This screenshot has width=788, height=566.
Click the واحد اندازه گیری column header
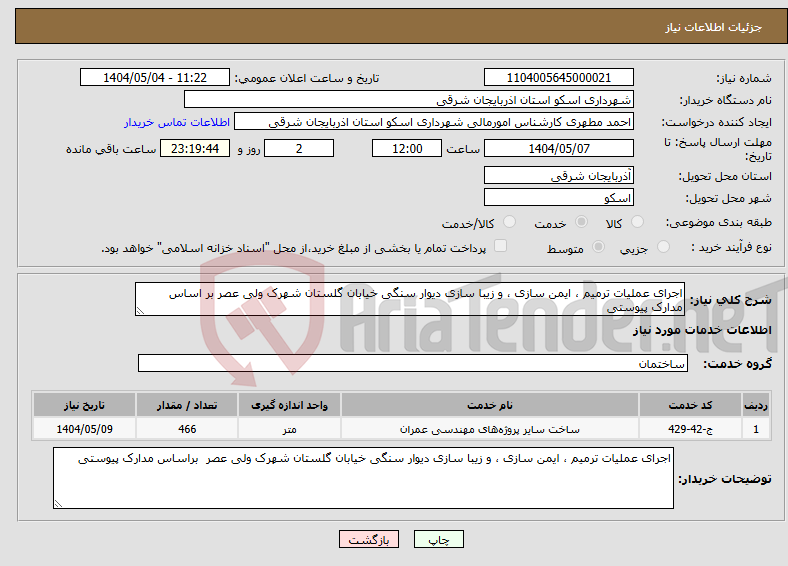coord(289,405)
